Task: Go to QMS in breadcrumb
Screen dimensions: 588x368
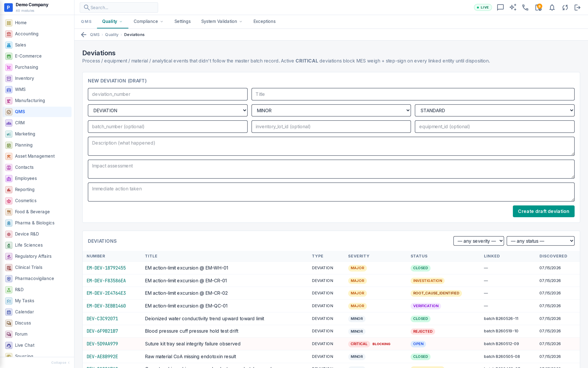Action: click(95, 35)
